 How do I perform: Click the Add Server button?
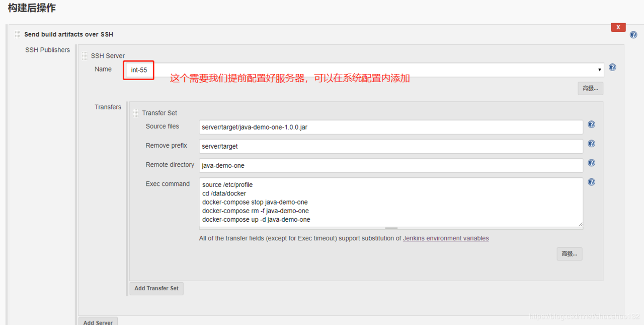[98, 321]
